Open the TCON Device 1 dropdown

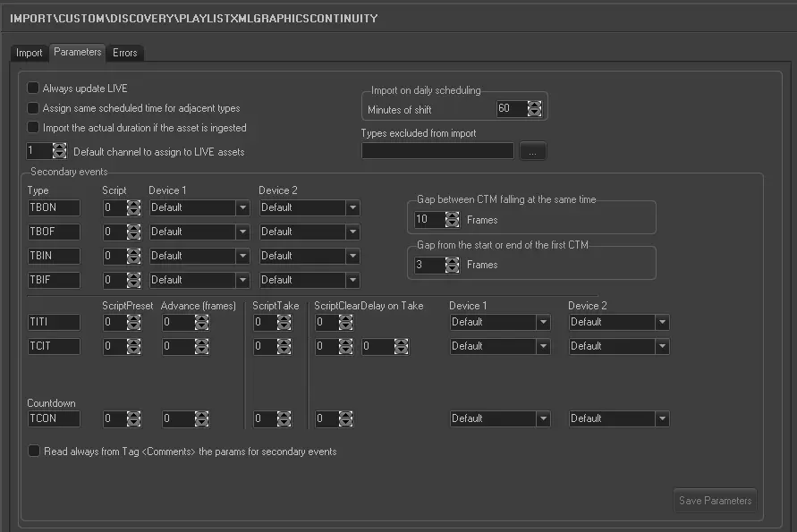click(542, 418)
